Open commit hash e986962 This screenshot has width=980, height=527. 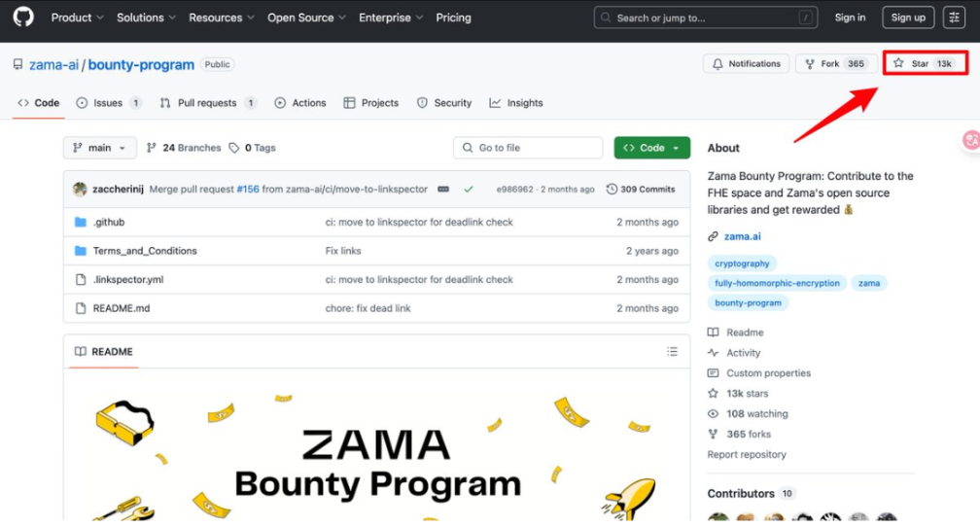coord(514,189)
